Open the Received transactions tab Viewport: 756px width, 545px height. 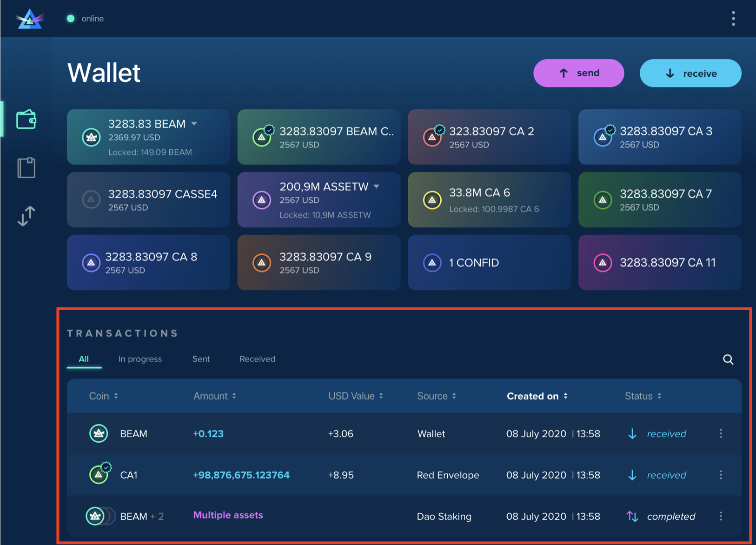pos(257,359)
